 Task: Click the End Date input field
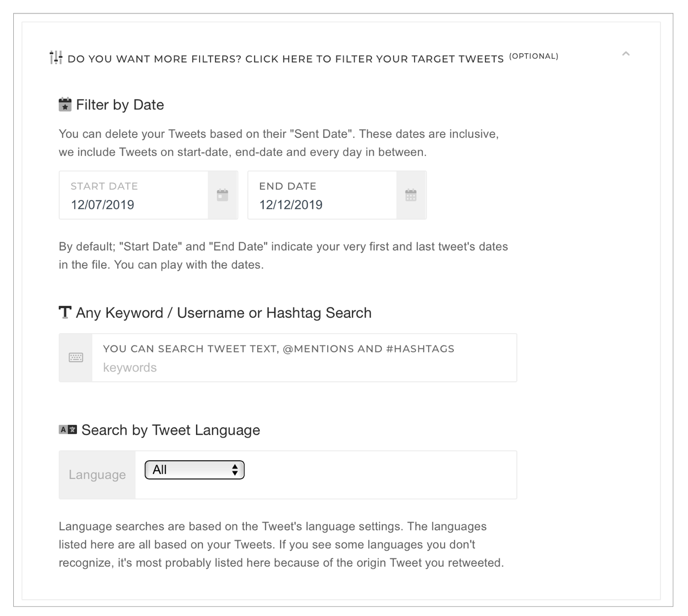(x=321, y=205)
